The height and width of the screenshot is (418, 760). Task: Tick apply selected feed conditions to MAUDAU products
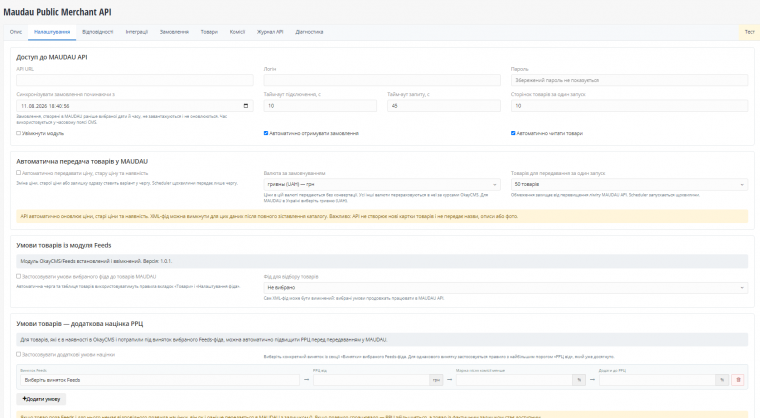tap(18, 276)
